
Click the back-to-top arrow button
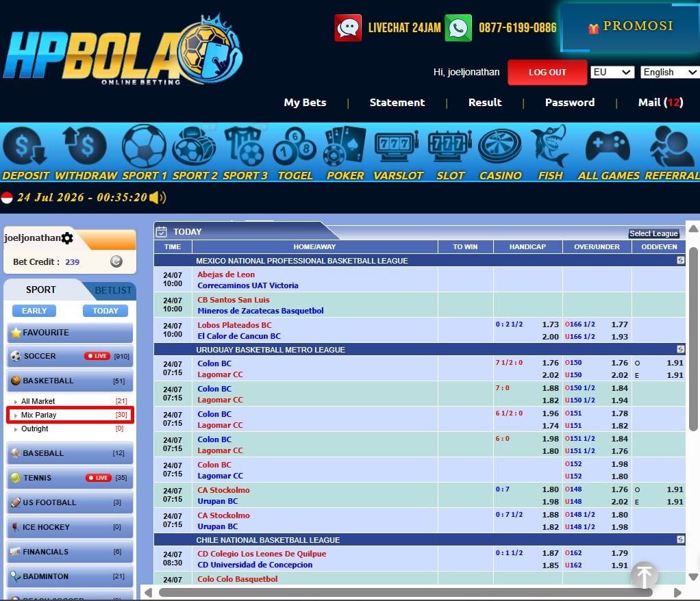coord(645,575)
